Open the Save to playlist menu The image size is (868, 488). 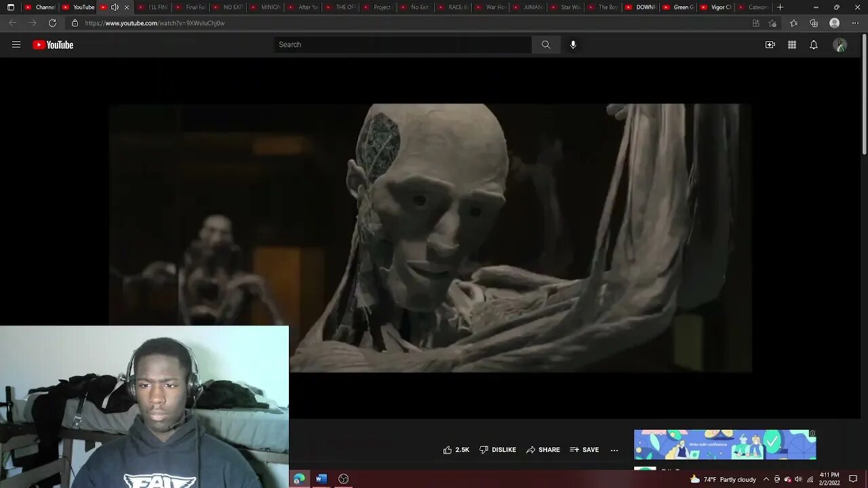coord(584,449)
